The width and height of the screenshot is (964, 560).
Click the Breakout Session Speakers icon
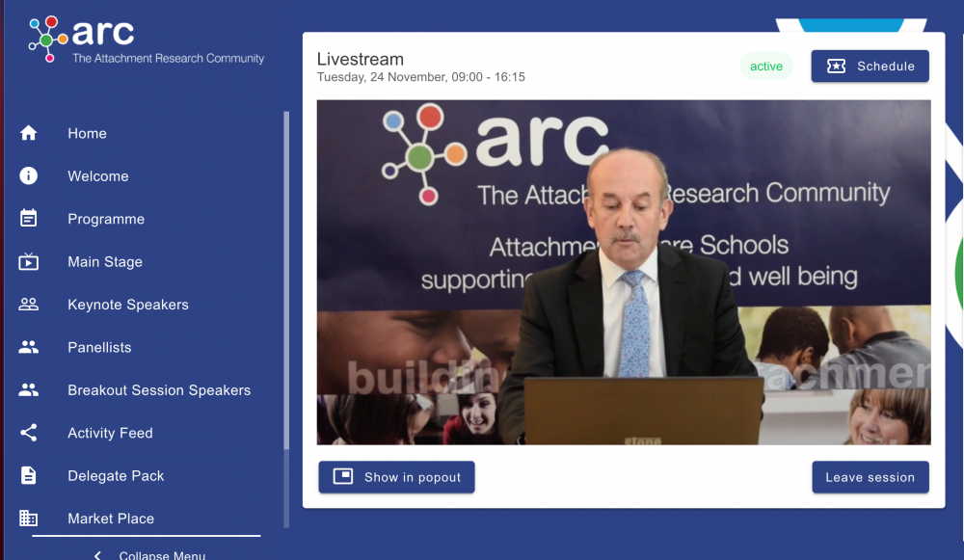click(29, 390)
